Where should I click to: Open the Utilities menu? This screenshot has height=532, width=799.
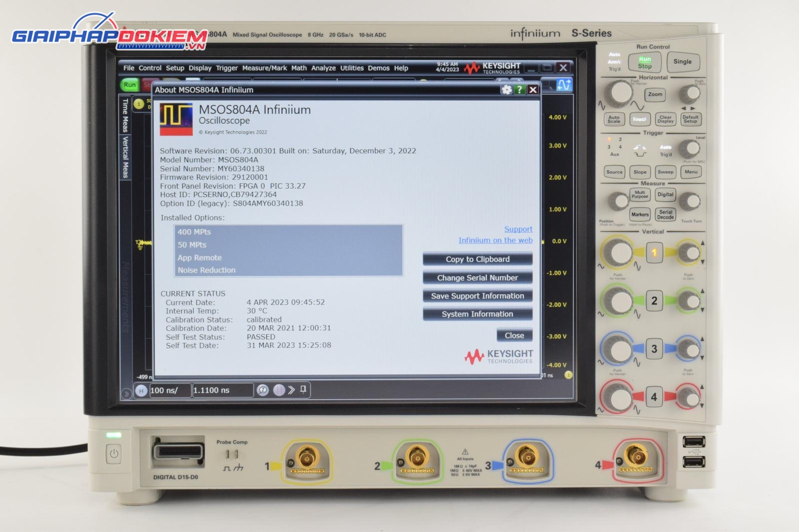click(352, 68)
